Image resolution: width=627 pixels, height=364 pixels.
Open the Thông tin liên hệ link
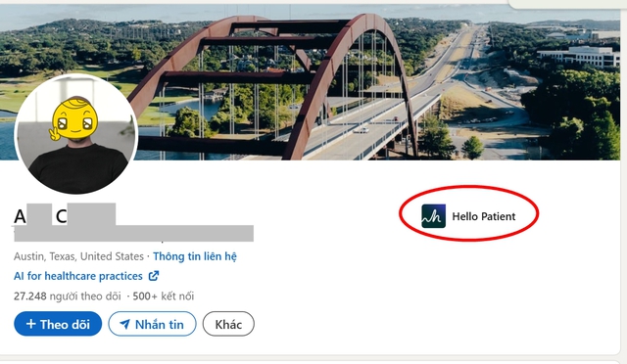tap(195, 256)
